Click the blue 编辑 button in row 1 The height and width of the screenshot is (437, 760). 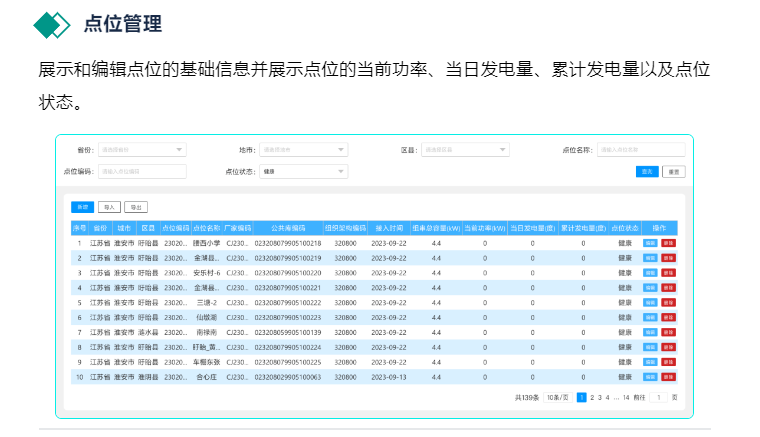[650, 243]
